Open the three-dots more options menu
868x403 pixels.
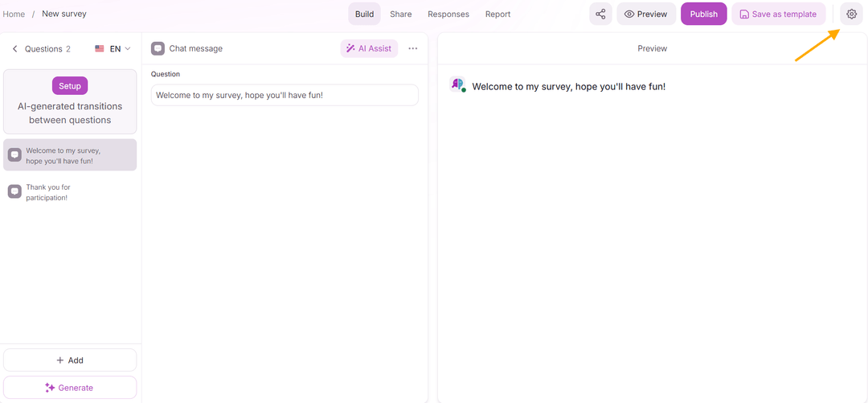click(412, 48)
